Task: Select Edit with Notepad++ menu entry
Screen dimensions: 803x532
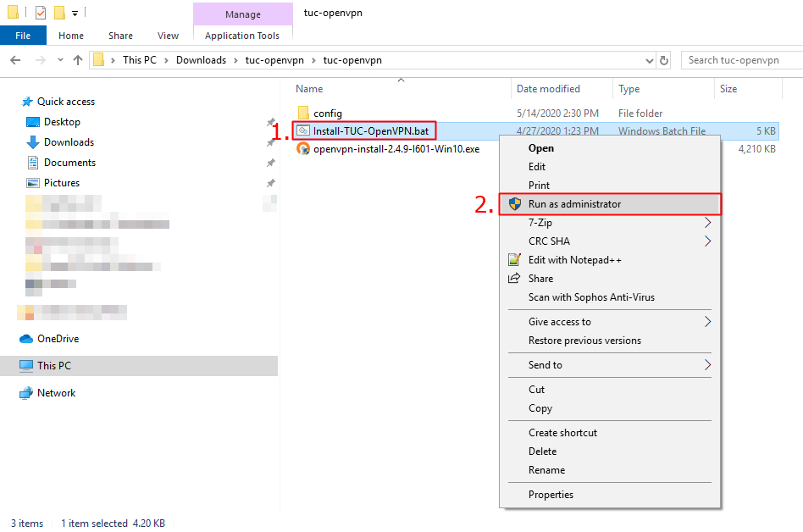Action: point(574,260)
